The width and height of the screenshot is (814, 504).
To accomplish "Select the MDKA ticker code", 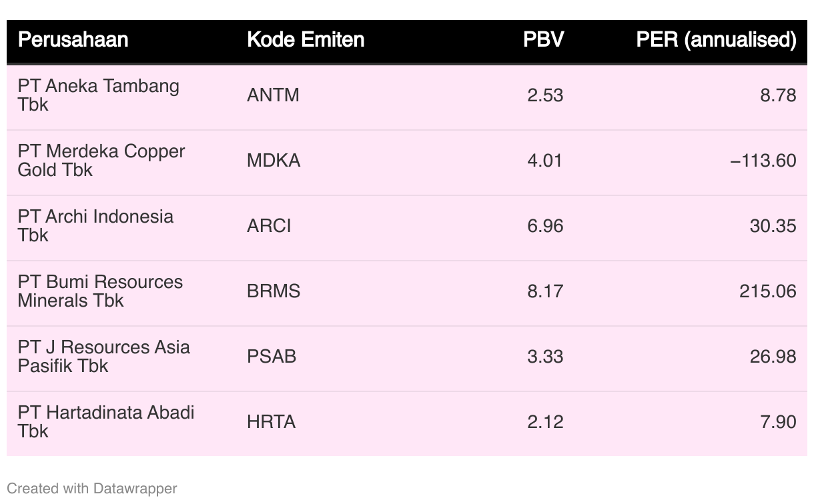I will 274,161.
